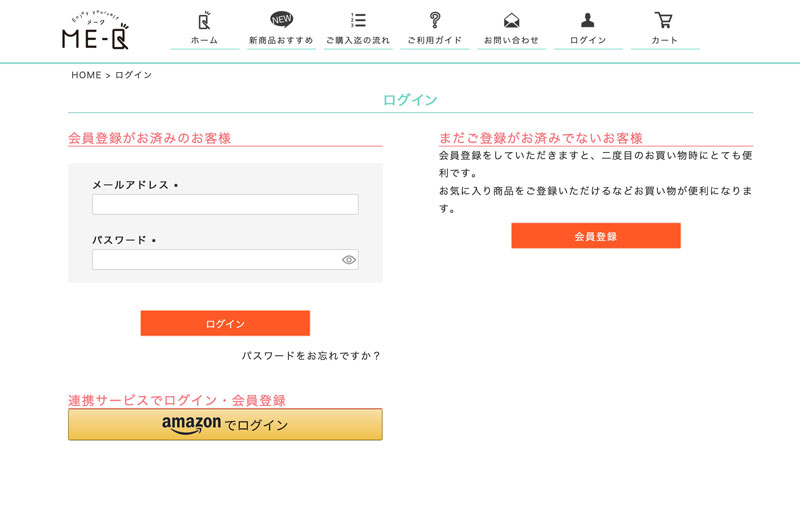
Task: Select the ご利用ガイド menu label
Action: click(x=435, y=40)
